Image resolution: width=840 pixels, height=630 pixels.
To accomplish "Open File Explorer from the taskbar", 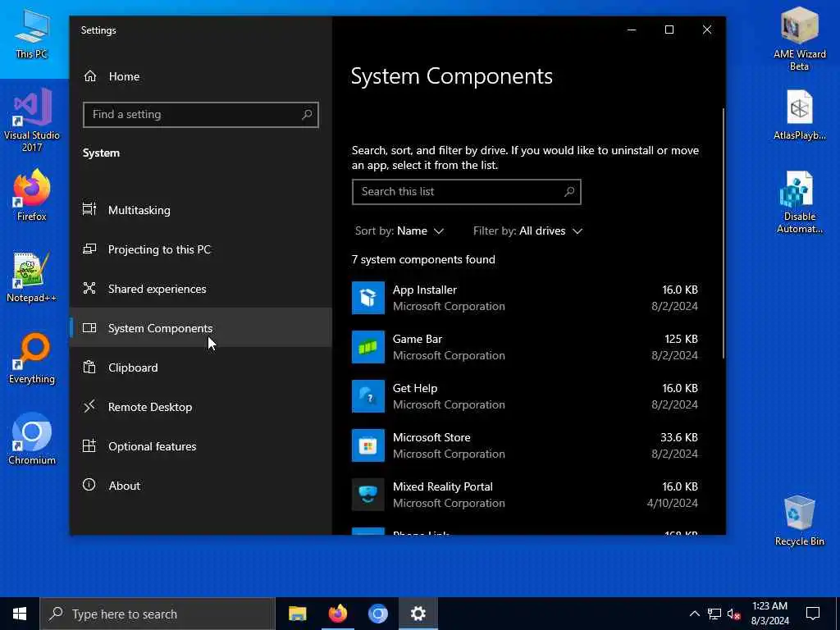I will (x=297, y=614).
